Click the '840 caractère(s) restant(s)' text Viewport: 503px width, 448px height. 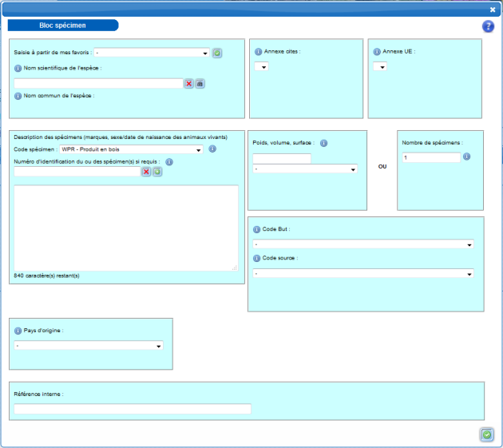click(x=46, y=276)
